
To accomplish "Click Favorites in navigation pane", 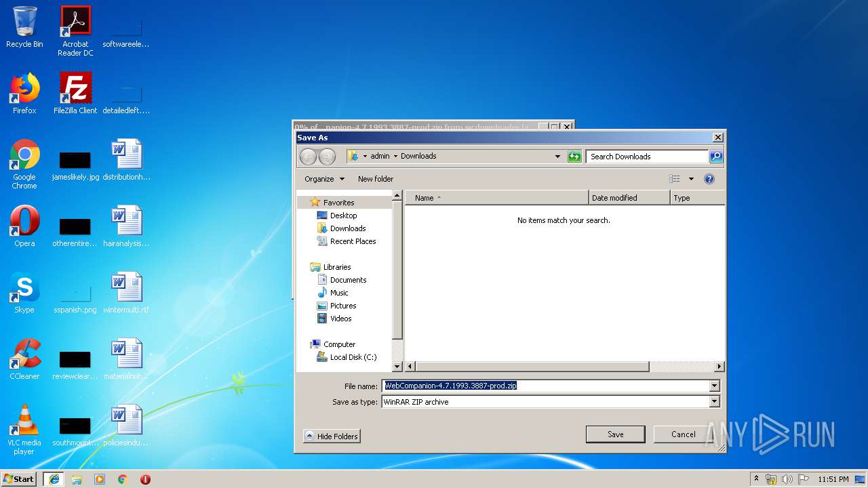I will click(338, 203).
